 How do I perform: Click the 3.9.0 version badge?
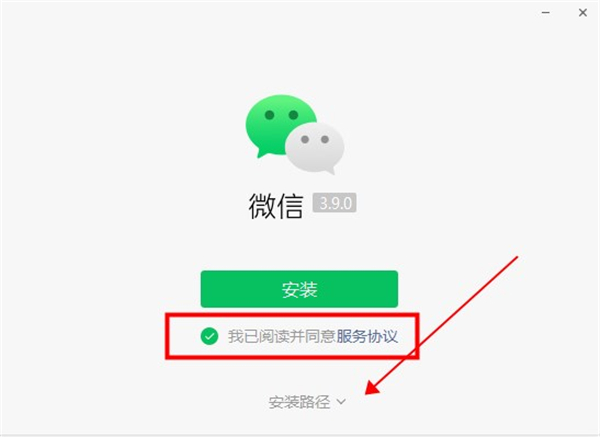[x=334, y=203]
